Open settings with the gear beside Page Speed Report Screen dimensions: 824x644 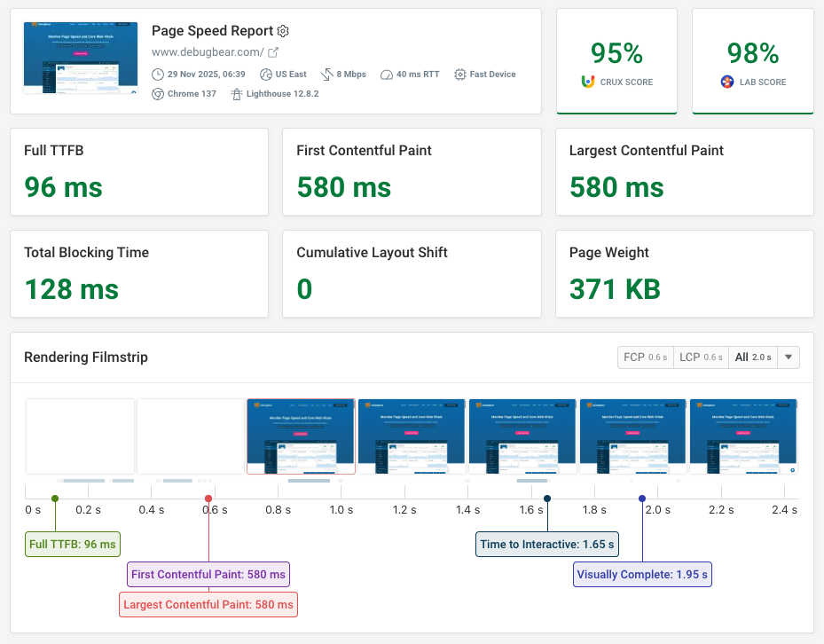coord(282,31)
